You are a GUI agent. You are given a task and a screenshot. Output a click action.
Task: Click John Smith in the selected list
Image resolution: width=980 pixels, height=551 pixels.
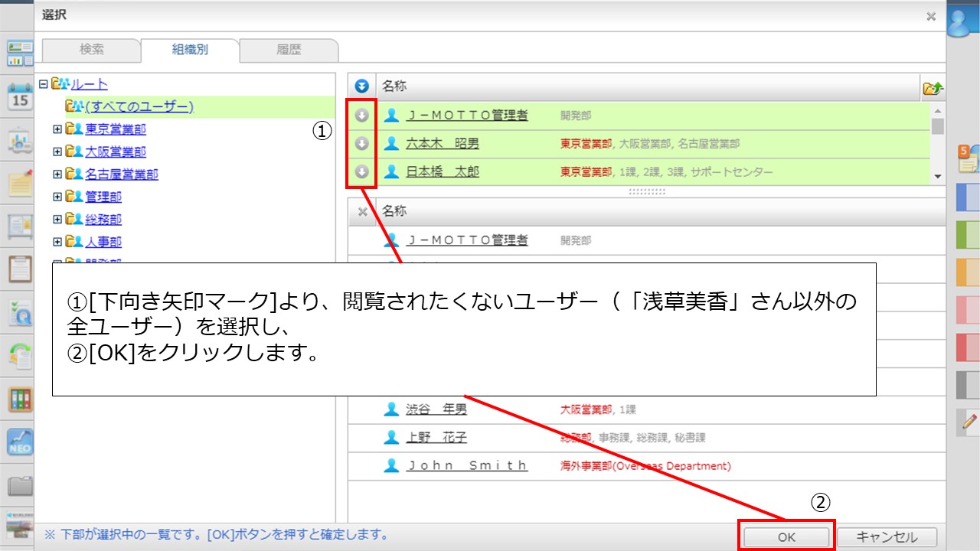tap(466, 465)
